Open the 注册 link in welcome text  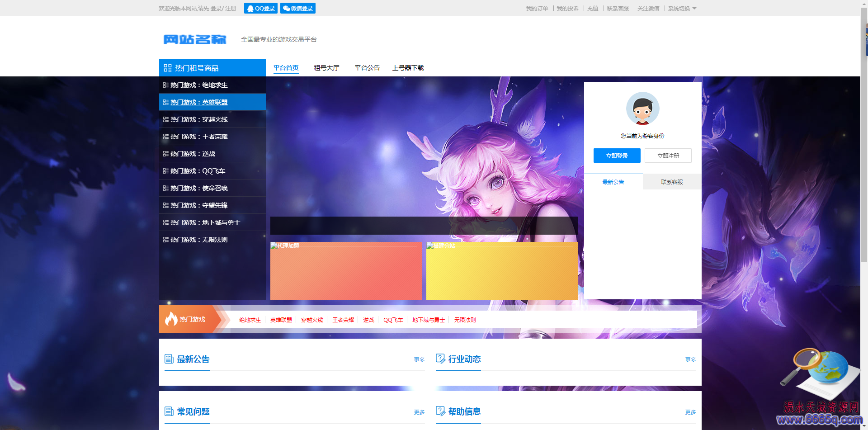coord(231,9)
